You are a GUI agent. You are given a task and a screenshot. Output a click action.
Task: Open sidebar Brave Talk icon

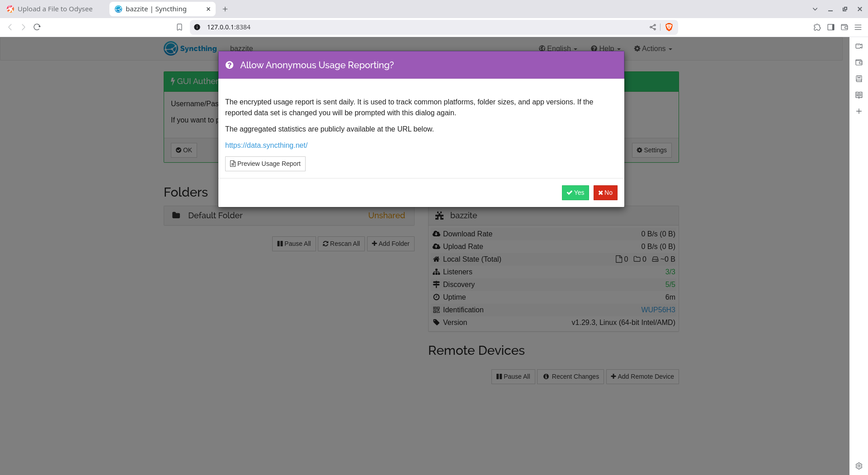[x=859, y=46]
